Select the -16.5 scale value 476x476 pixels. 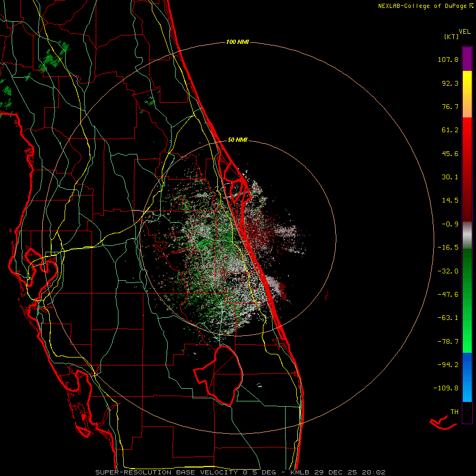448,248
